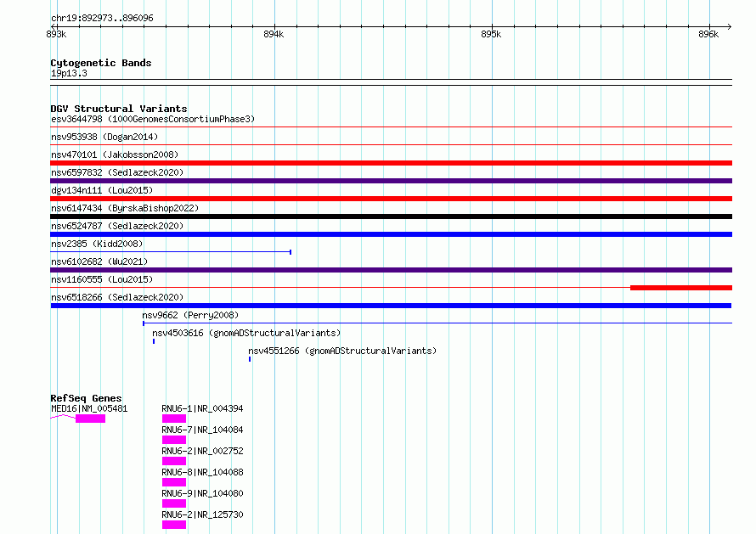The height and width of the screenshot is (534, 756).
Task: Click the nsv6147434 (ByrskaBishop2022) black bar
Action: tap(391, 216)
